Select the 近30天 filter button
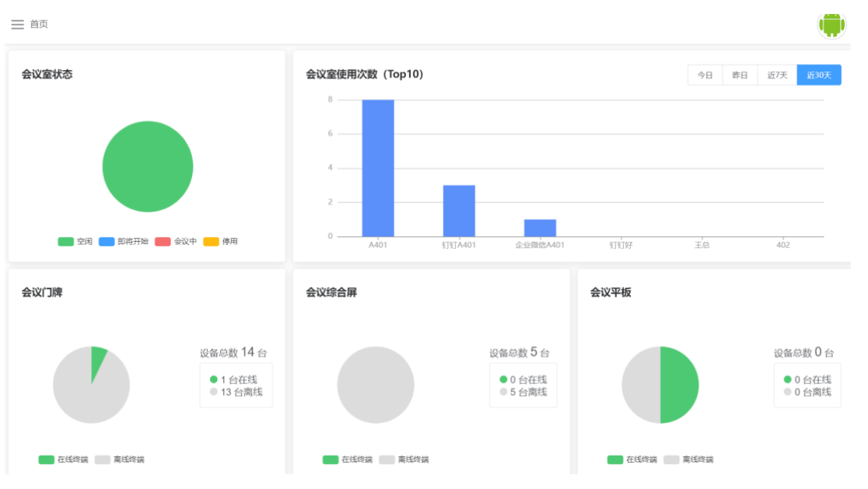This screenshot has width=868, height=489. click(x=819, y=75)
